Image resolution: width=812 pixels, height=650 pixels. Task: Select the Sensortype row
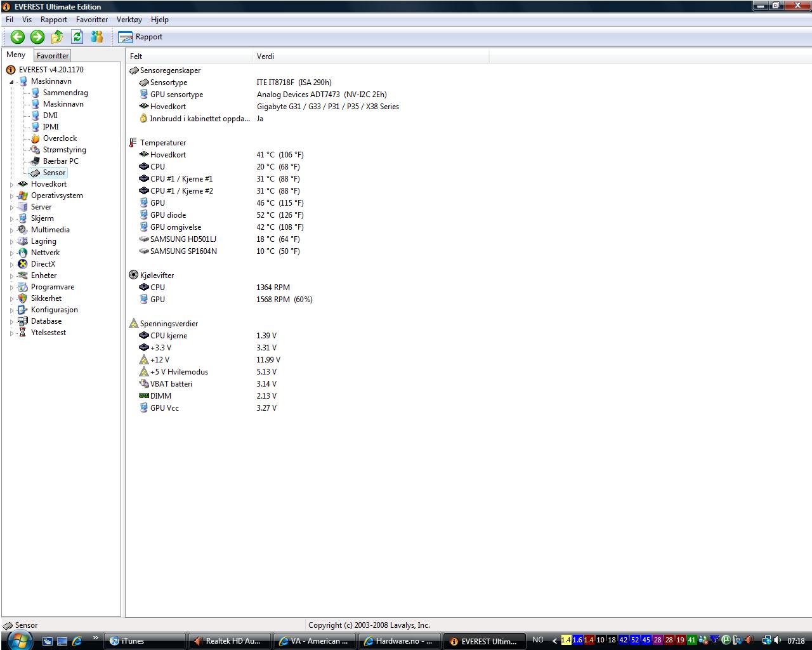click(308, 83)
